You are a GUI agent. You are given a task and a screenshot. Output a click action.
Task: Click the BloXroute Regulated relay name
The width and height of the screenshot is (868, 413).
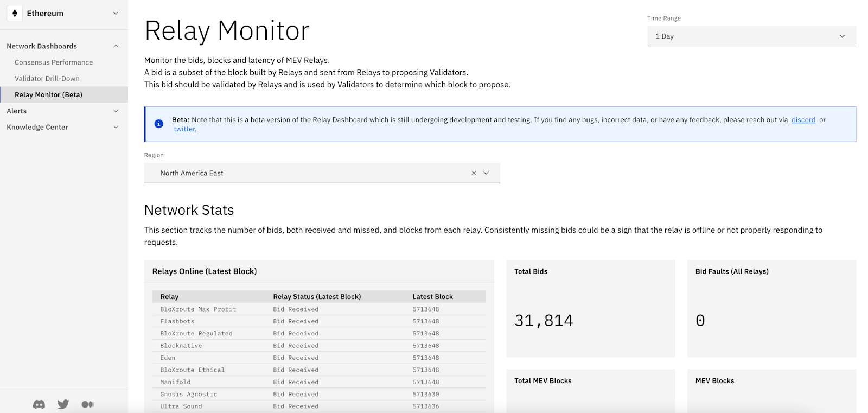pyautogui.click(x=196, y=334)
